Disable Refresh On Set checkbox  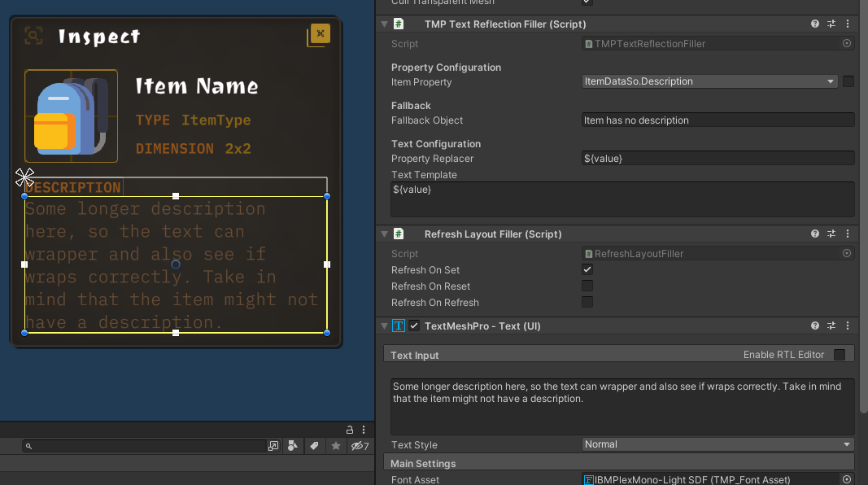coord(587,269)
